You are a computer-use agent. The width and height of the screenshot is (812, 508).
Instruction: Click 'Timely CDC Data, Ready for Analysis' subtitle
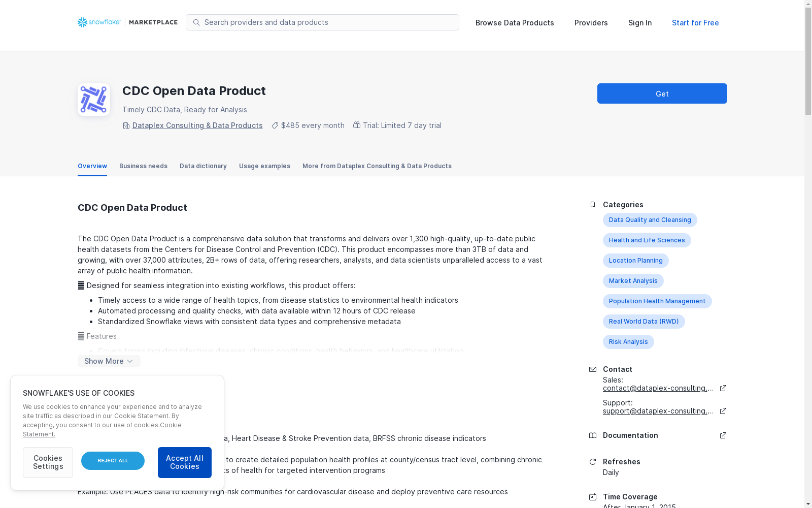(185, 110)
